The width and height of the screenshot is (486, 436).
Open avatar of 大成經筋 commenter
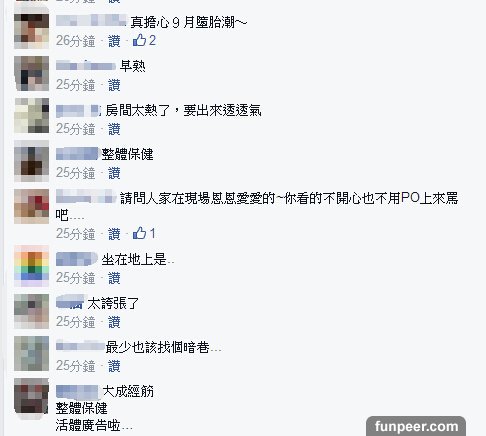point(31,396)
